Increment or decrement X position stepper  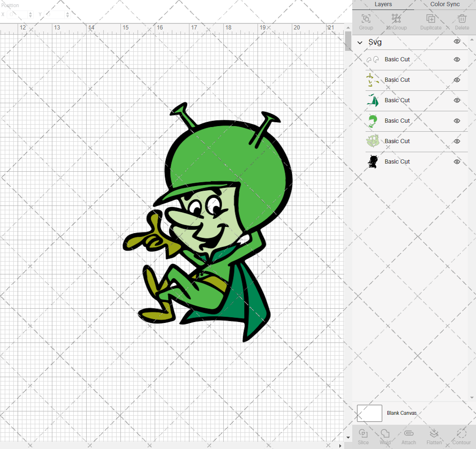pyautogui.click(x=30, y=14)
